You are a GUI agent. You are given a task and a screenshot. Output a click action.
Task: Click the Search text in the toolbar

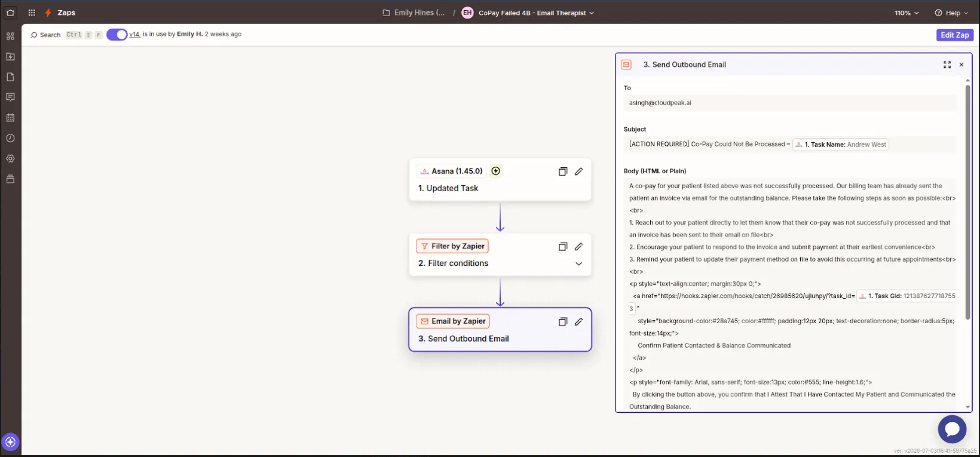coord(50,35)
